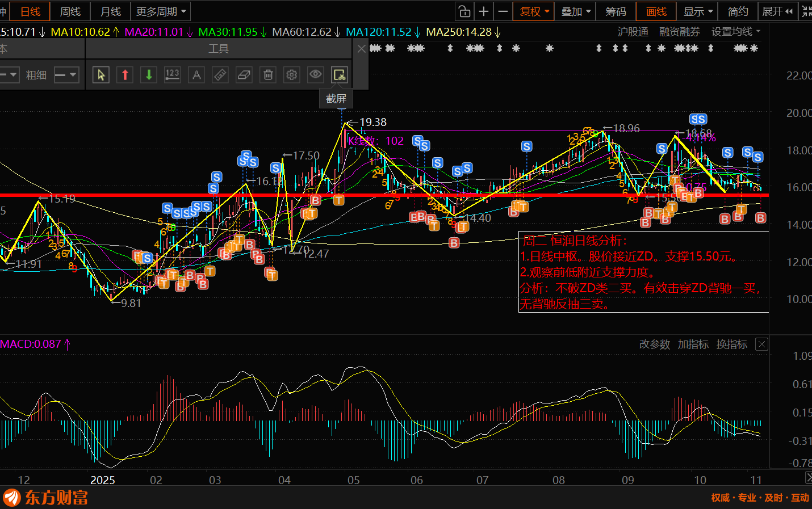Image resolution: width=812 pixels, height=509 pixels.
Task: Click the trash icon to delete drawings
Action: pos(268,75)
